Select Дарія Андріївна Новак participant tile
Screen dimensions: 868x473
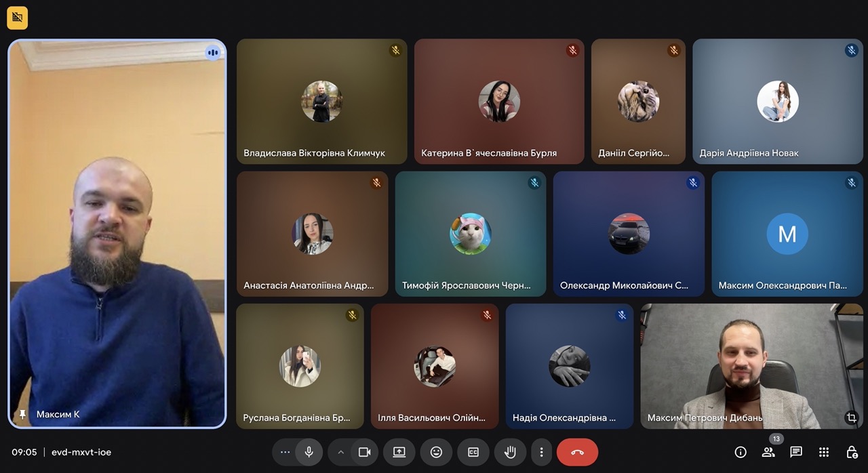click(x=777, y=102)
